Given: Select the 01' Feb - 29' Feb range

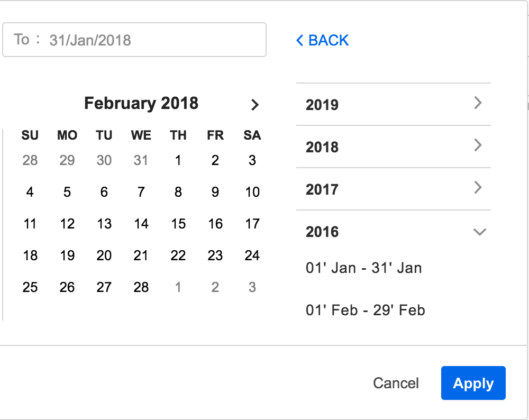Looking at the screenshot, I should pos(365,310).
